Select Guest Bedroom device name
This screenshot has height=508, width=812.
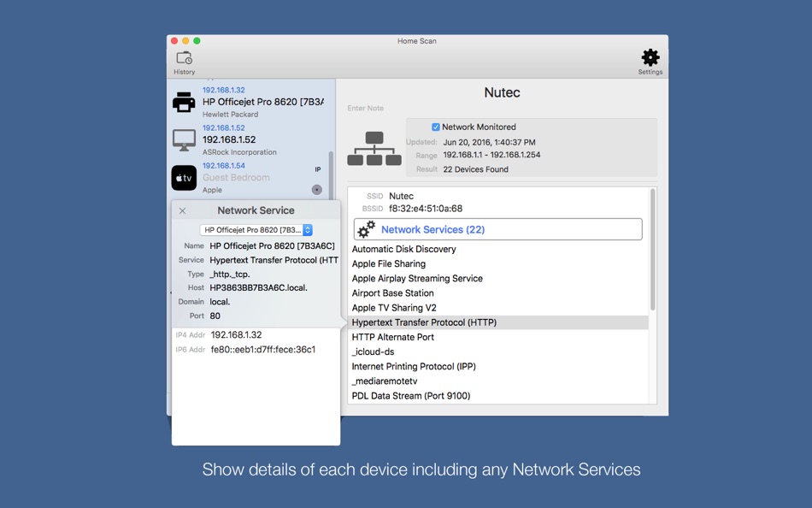tap(236, 177)
